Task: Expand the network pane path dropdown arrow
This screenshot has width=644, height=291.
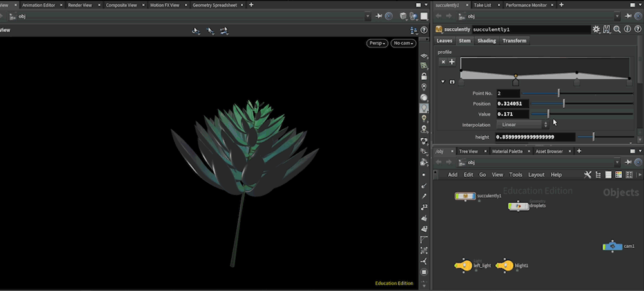Action: [x=617, y=162]
